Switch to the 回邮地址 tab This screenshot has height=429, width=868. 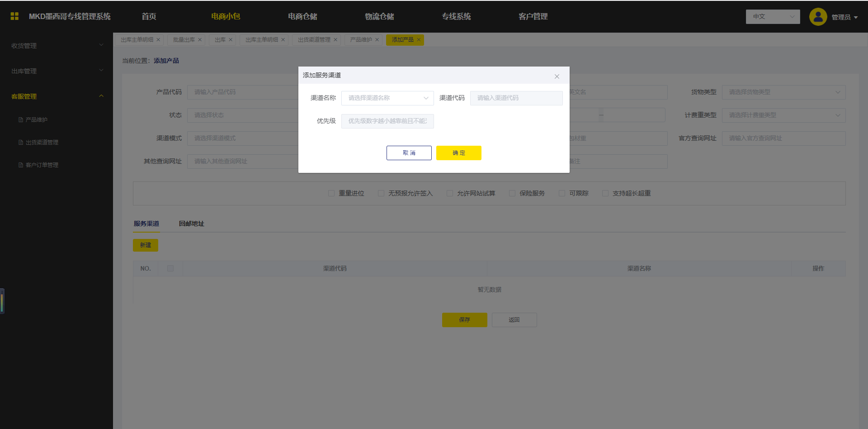(191, 224)
